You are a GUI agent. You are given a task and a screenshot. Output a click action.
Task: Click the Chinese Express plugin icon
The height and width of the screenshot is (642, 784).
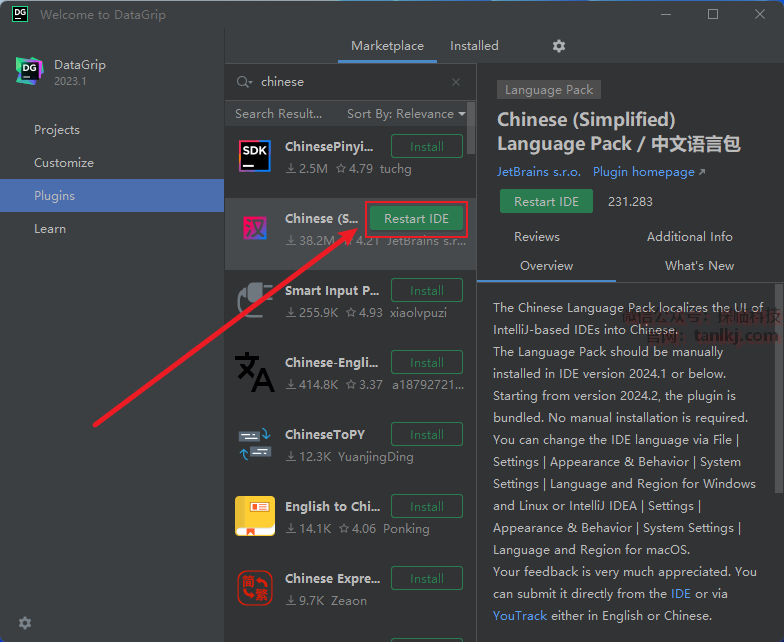(x=255, y=589)
